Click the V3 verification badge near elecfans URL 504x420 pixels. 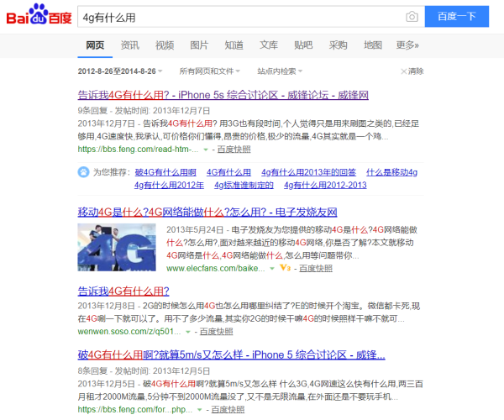point(285,268)
